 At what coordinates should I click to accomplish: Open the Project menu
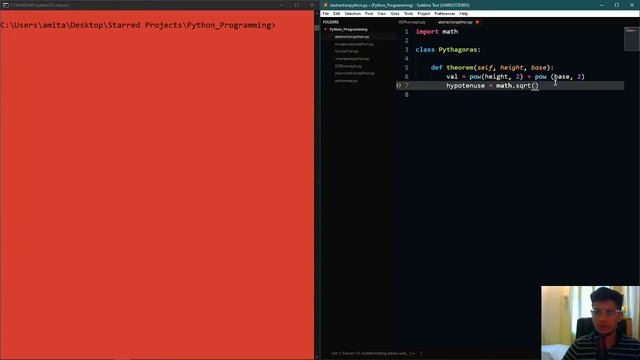[424, 13]
